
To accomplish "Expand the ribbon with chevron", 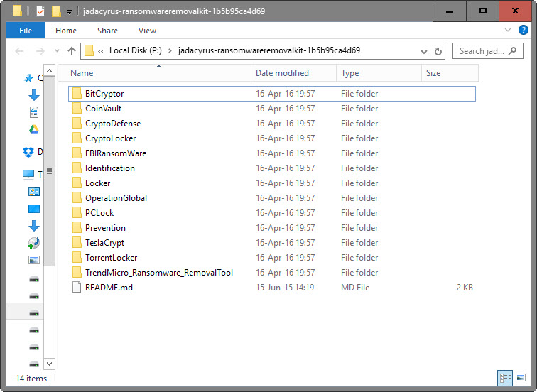I will coord(508,30).
